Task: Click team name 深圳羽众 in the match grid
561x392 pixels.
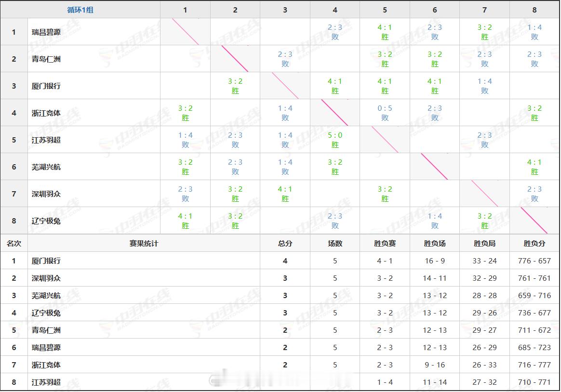Action: (x=46, y=194)
